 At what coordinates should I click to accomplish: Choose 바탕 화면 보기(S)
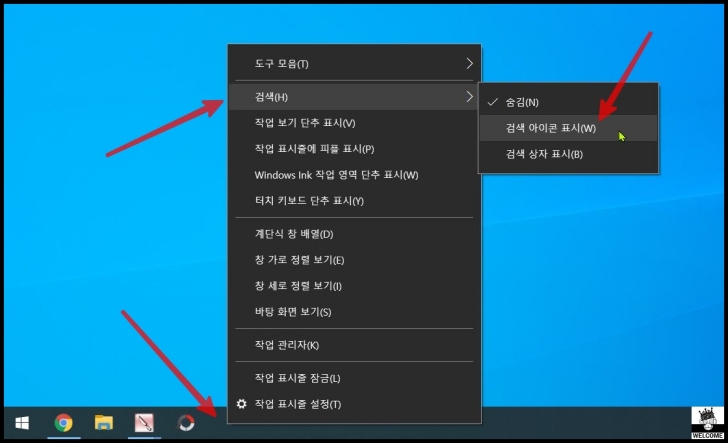[354, 312]
